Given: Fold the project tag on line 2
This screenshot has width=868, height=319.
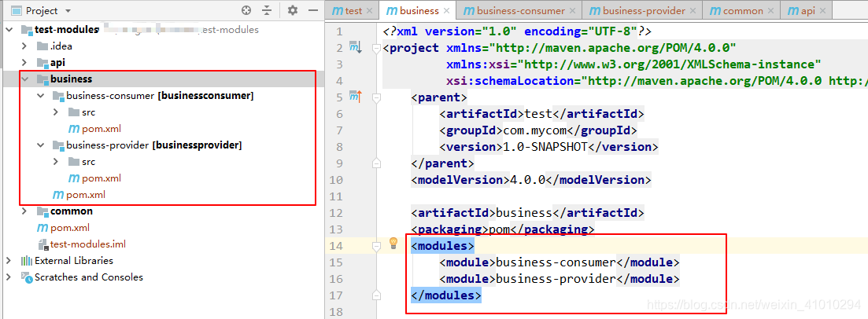Looking at the screenshot, I should click(x=376, y=48).
